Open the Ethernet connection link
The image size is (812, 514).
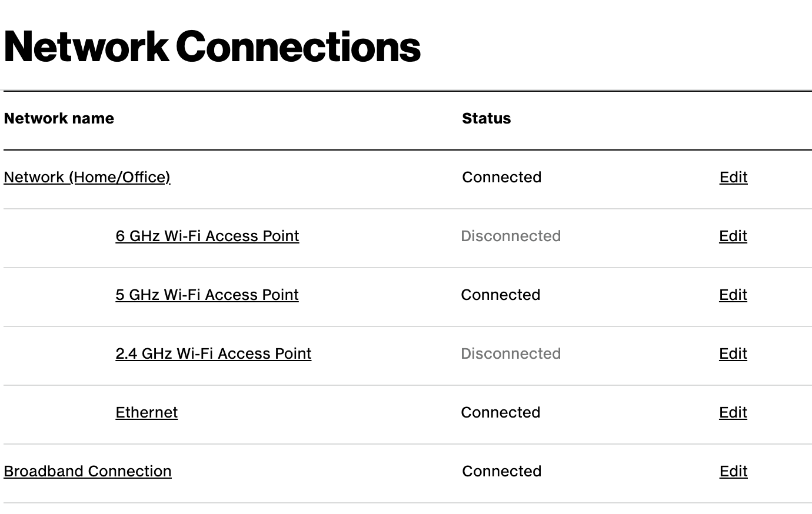point(147,412)
